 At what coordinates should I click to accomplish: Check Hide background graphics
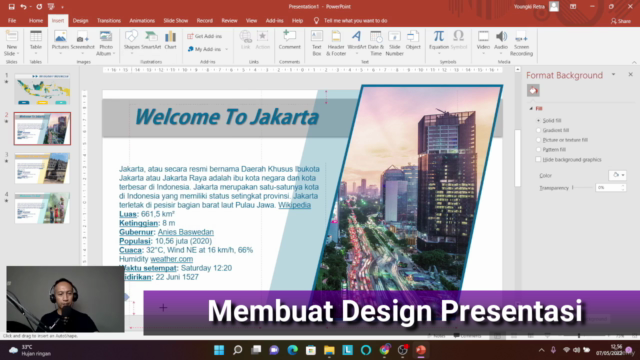click(538, 160)
